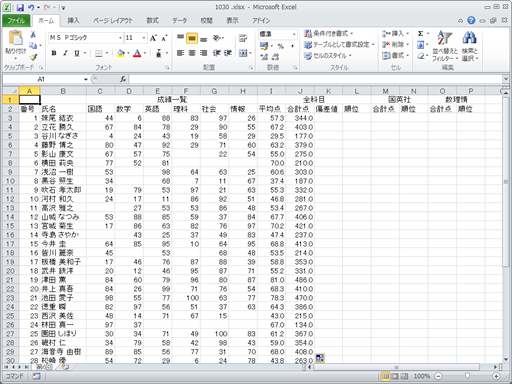Click the zoom out minus button

[439, 376]
